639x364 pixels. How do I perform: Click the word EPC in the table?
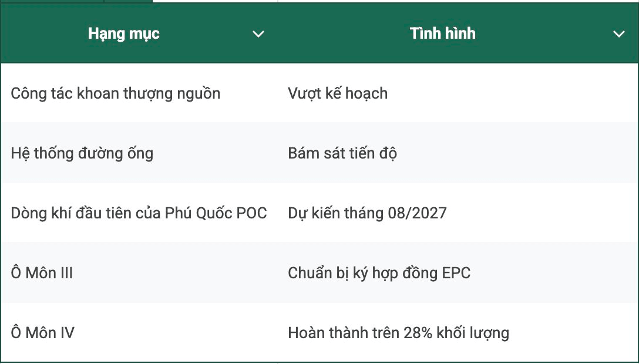pos(456,273)
